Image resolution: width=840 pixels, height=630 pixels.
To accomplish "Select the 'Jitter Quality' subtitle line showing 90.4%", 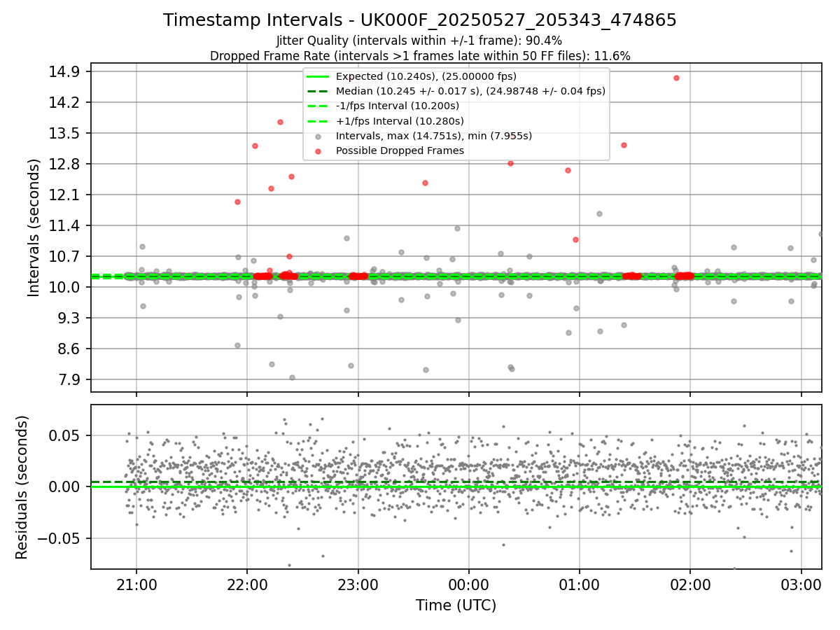I will click(420, 41).
